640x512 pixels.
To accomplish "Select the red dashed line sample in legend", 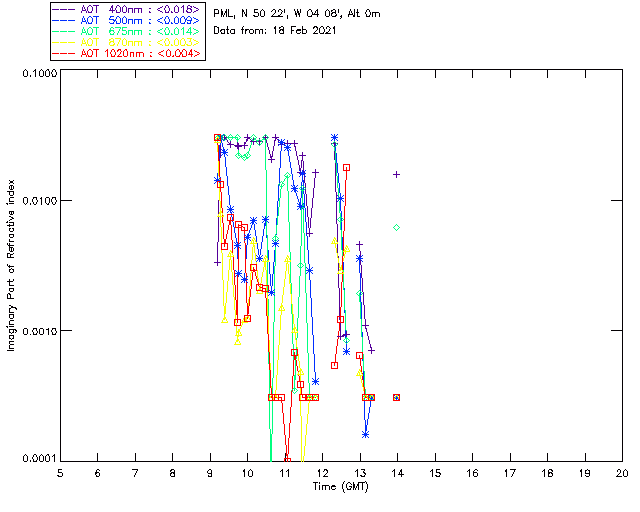I will point(64,53).
